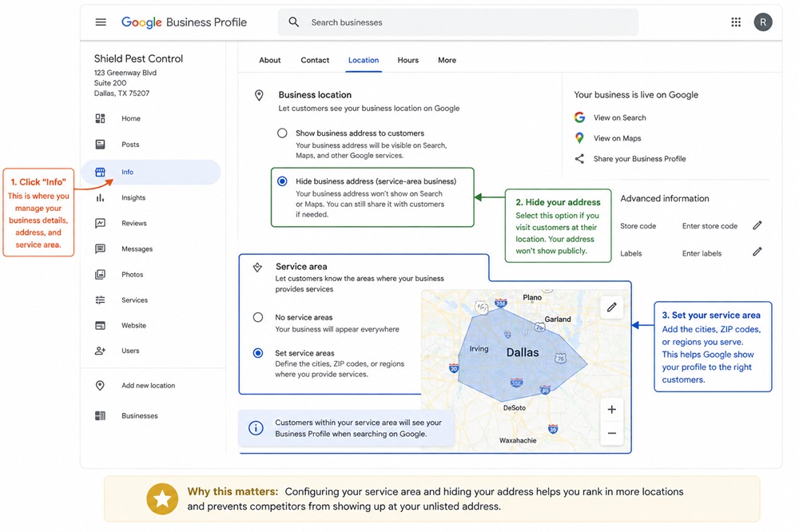Select No service areas radio button

pos(258,317)
